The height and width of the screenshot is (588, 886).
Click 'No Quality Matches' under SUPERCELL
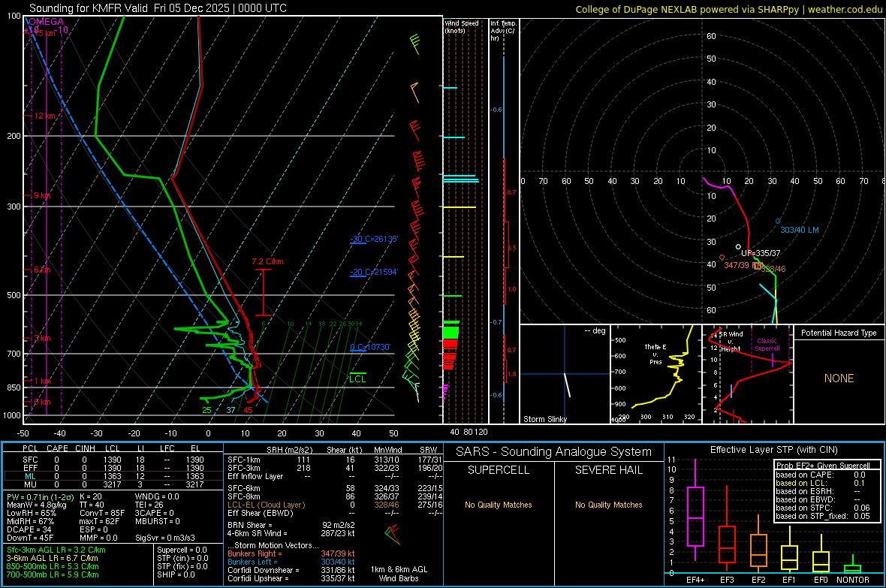499,505
